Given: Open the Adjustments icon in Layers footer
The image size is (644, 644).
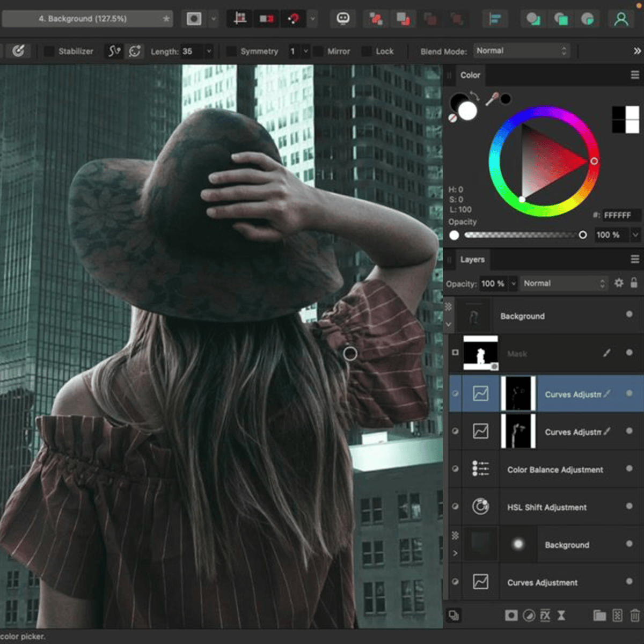Looking at the screenshot, I should coord(529,616).
